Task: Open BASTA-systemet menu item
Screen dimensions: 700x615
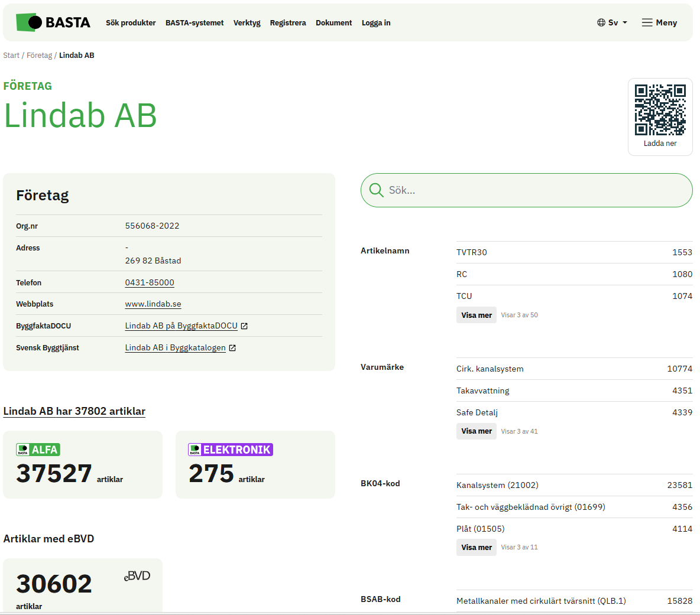Action: [195, 22]
